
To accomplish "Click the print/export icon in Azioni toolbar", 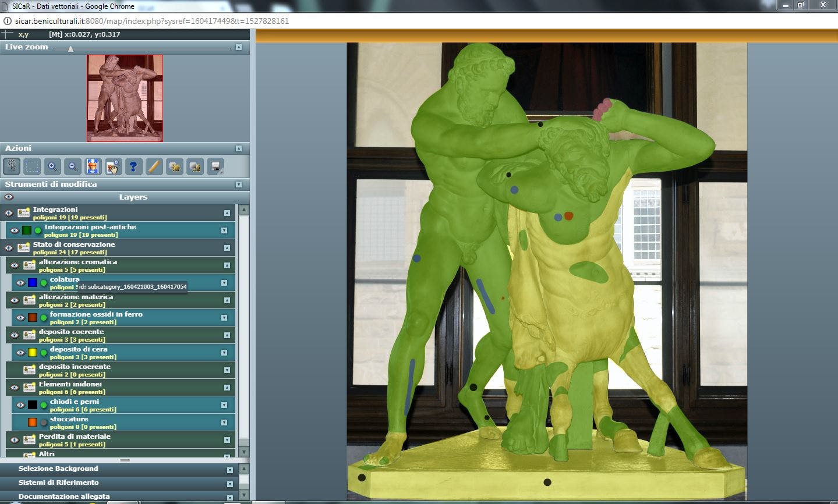I will (215, 166).
